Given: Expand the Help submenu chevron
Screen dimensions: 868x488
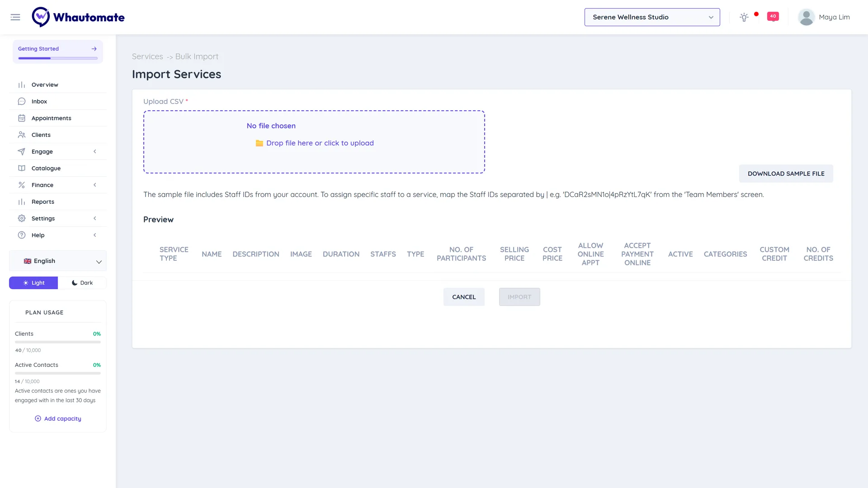Looking at the screenshot, I should coord(95,235).
